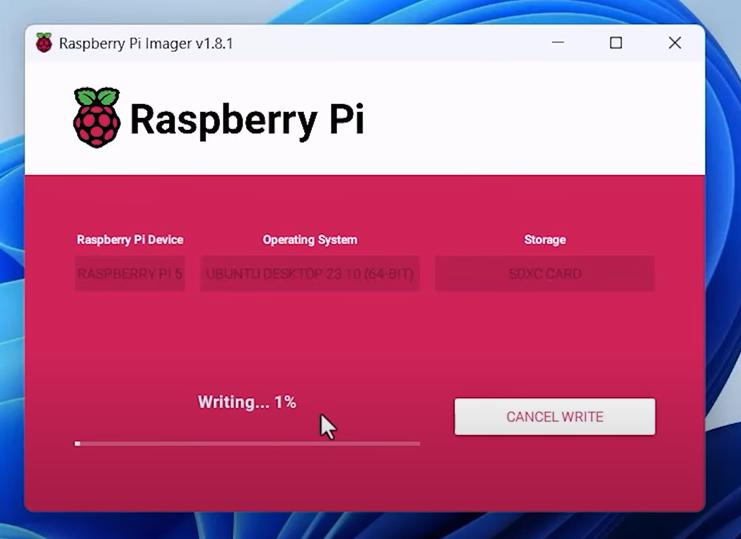Screen dimensions: 741x539
Task: Click the 'Raspberry Pi' heading text
Action: coord(247,120)
